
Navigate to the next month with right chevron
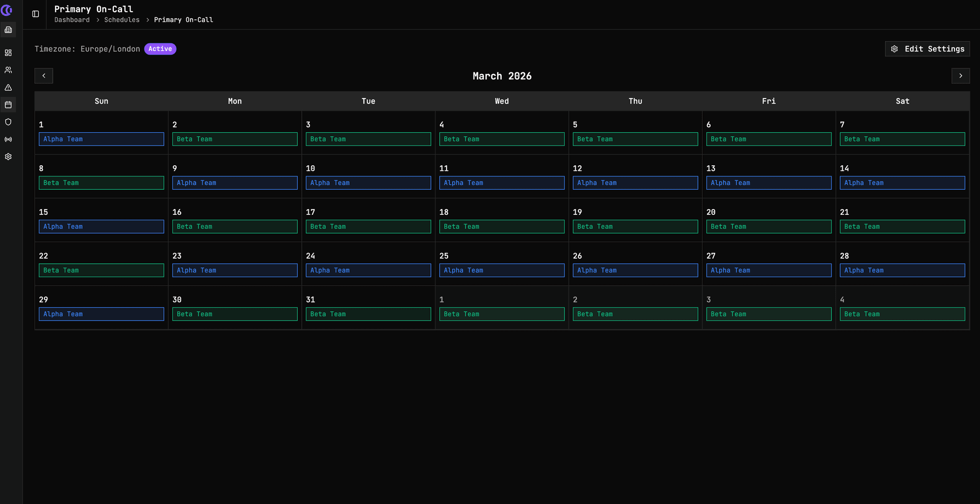(961, 75)
